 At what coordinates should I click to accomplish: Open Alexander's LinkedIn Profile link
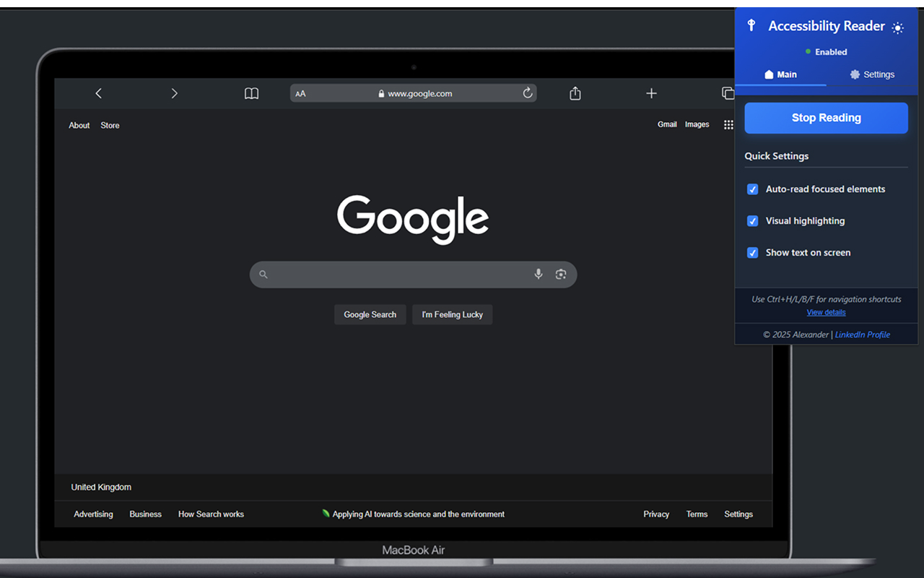click(x=862, y=335)
